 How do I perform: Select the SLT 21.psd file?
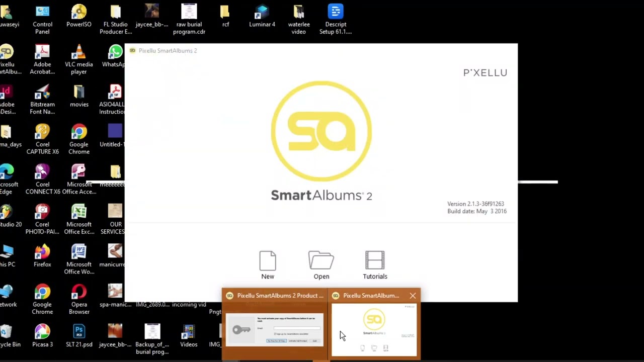pyautogui.click(x=79, y=335)
